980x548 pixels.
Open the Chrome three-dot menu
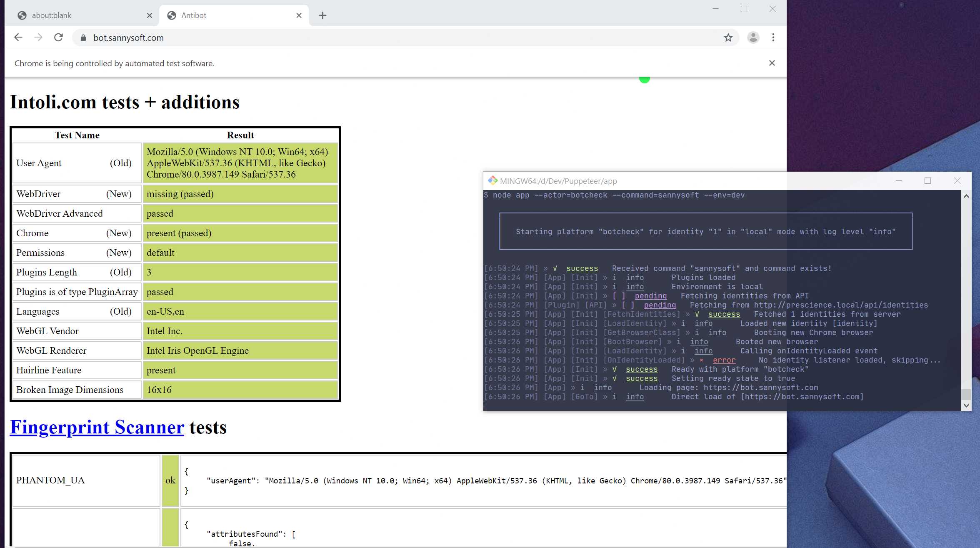(773, 38)
